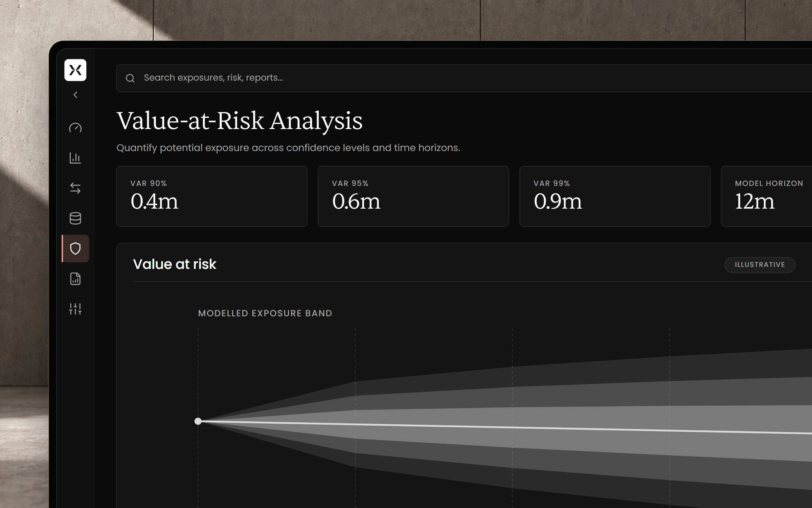Image resolution: width=812 pixels, height=508 pixels.
Task: Click the Value-at-Risk Analysis heading
Action: pos(240,121)
